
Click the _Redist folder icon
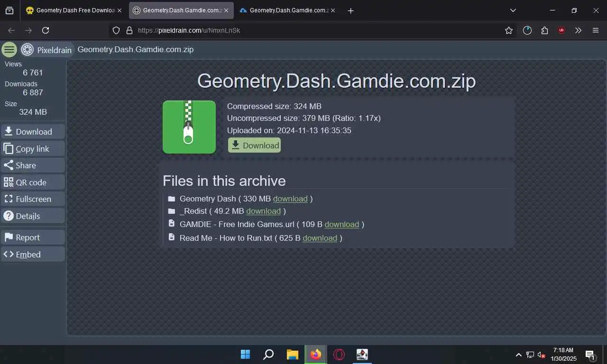172,211
